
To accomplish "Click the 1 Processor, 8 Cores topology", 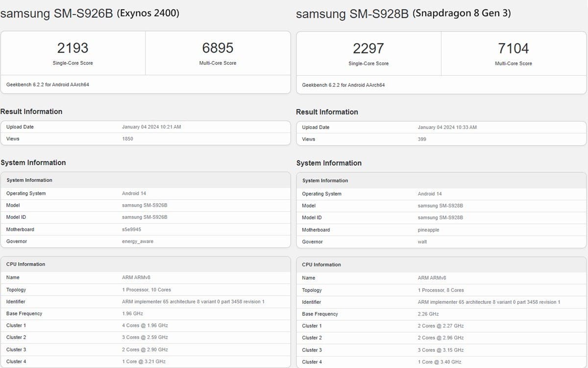I will click(441, 290).
